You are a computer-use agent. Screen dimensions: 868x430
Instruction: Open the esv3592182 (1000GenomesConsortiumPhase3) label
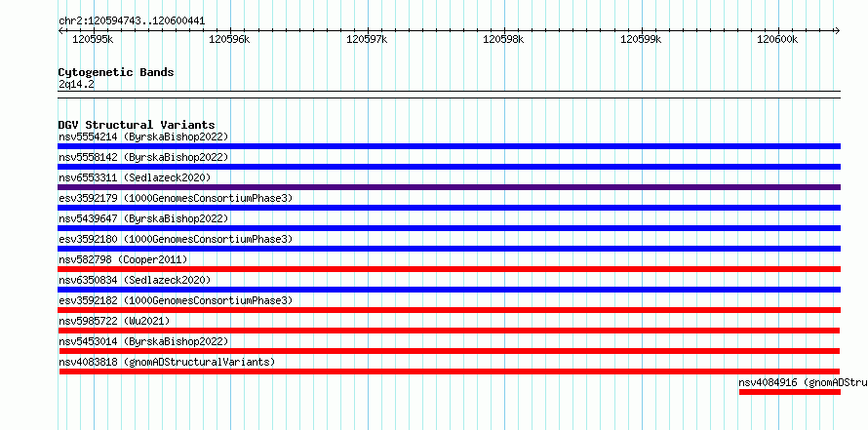(x=176, y=300)
